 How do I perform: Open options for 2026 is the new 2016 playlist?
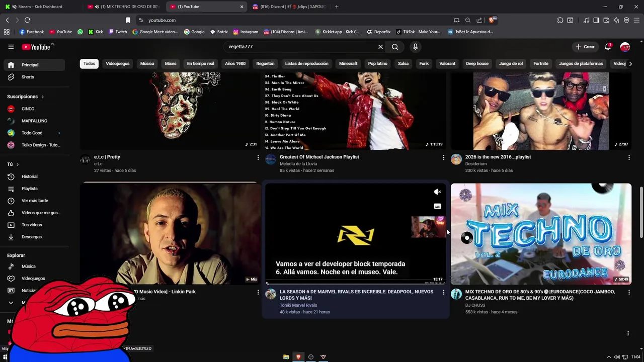coord(629,157)
